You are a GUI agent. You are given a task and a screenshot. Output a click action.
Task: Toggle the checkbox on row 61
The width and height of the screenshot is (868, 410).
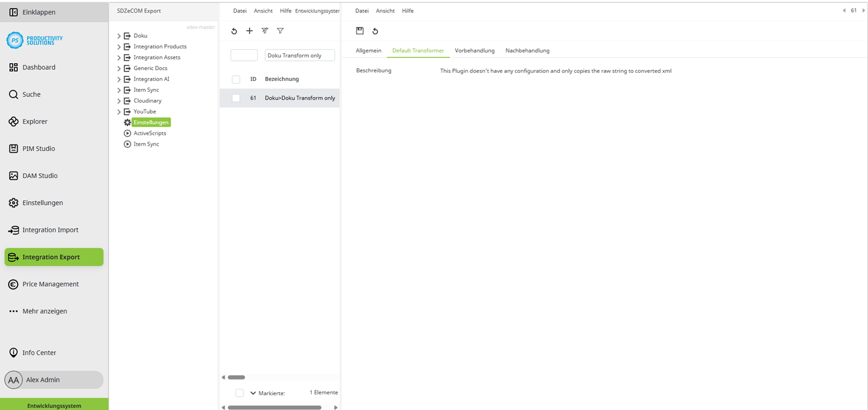[235, 98]
